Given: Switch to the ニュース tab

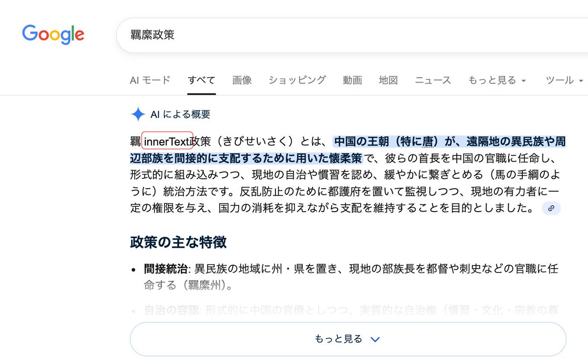Looking at the screenshot, I should pos(433,80).
